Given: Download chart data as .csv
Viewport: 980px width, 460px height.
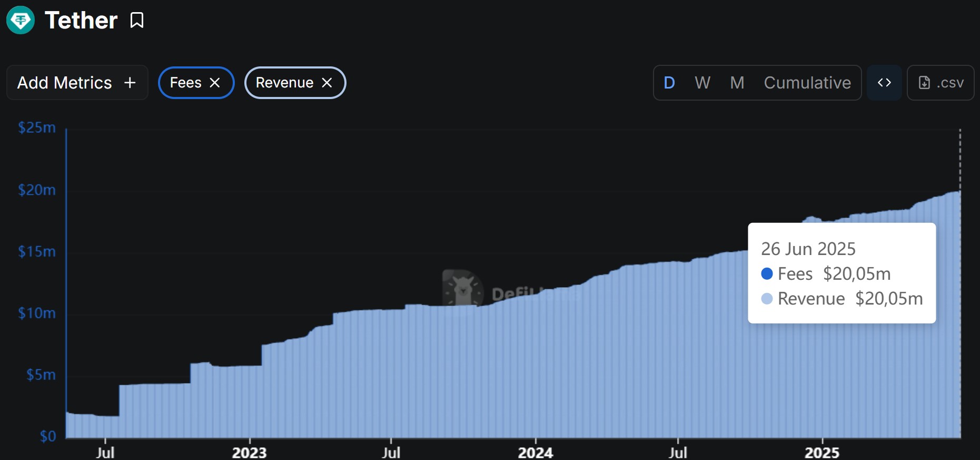Looking at the screenshot, I should tap(941, 83).
